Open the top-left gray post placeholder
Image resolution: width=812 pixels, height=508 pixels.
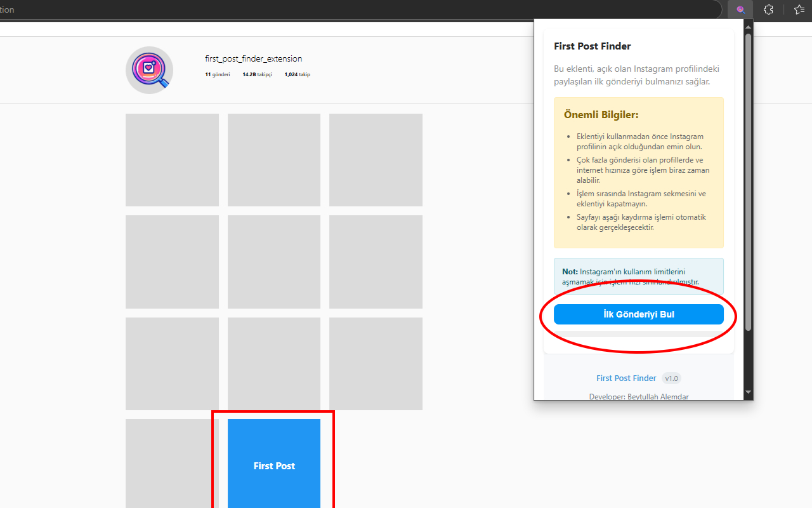click(x=172, y=160)
